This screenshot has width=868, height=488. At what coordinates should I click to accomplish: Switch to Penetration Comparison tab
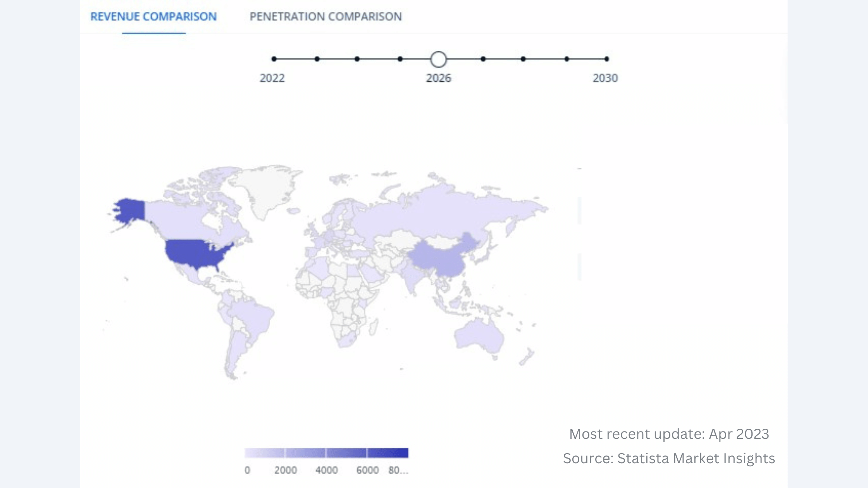click(325, 17)
